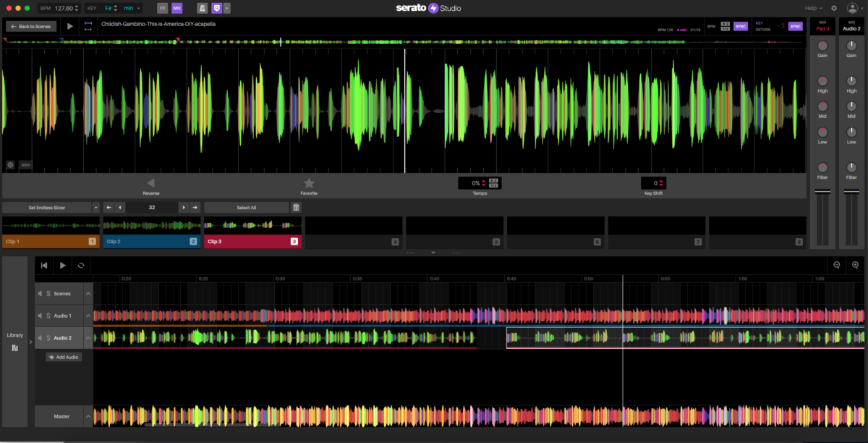Click the Pad 3 High EQ knob
This screenshot has width=868, height=443.
click(x=822, y=81)
